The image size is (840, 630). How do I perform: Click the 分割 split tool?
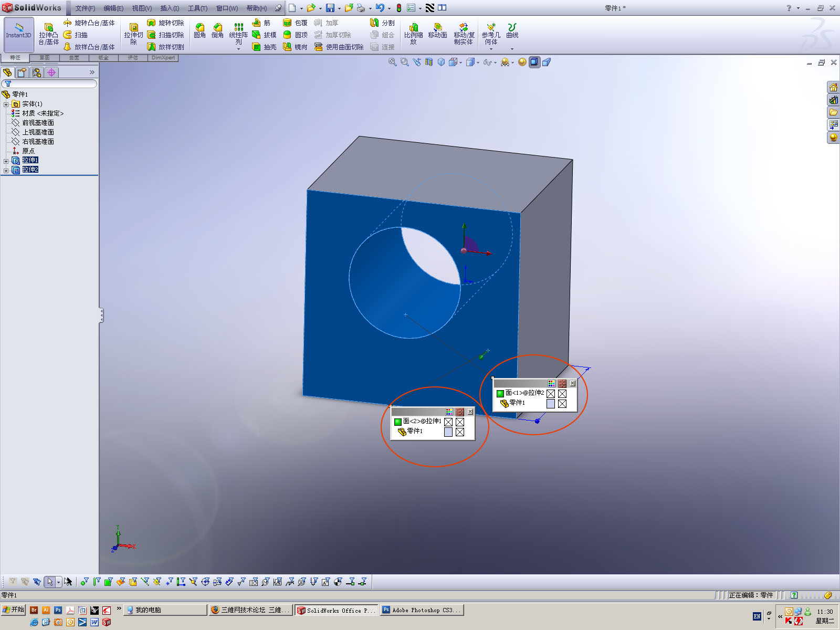click(382, 23)
